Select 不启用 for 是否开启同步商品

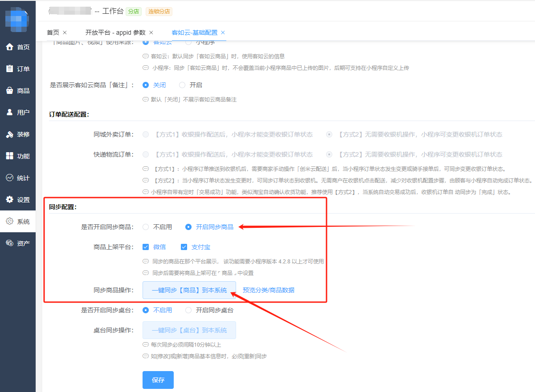146,226
